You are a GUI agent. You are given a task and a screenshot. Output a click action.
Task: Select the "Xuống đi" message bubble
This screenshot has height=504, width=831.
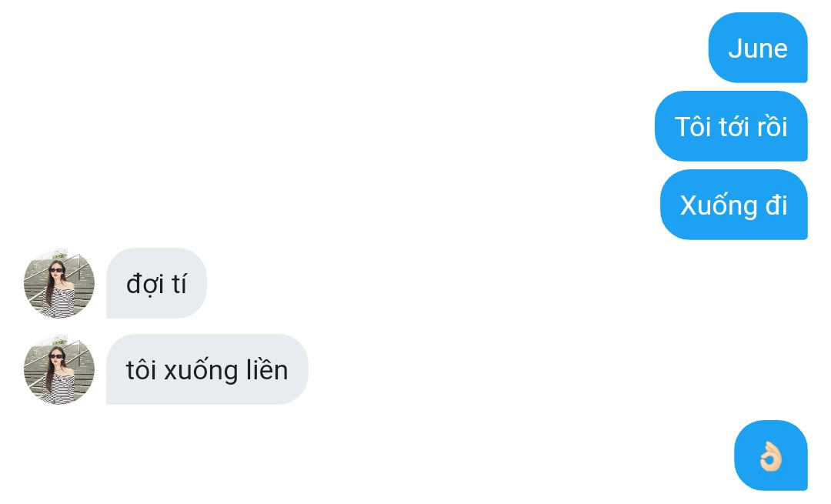(734, 205)
